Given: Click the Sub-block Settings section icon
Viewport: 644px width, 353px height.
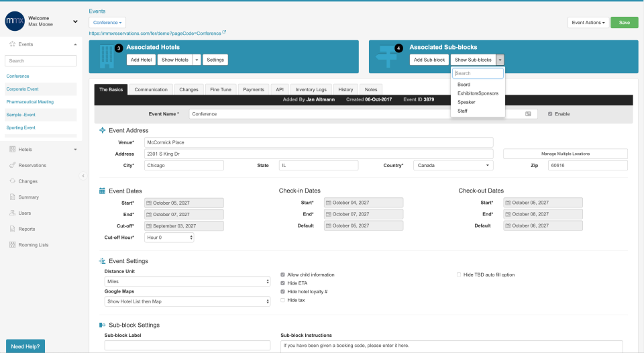Looking at the screenshot, I should tap(102, 325).
